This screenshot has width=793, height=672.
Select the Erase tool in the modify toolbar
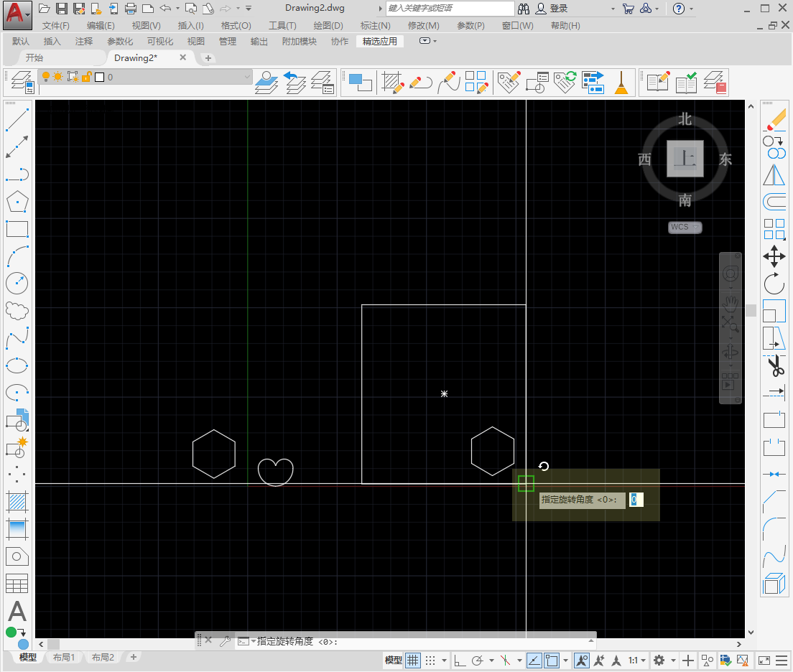pos(774,120)
